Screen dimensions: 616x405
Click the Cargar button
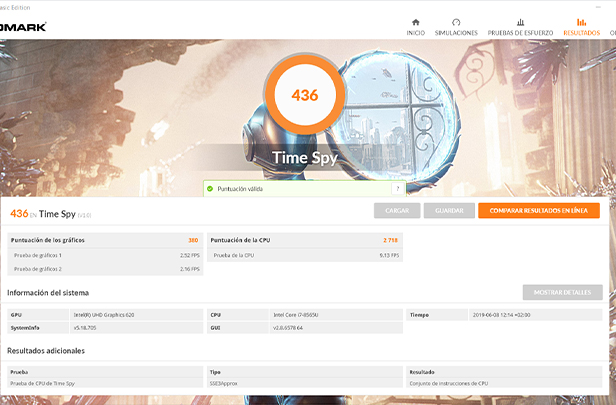click(397, 211)
